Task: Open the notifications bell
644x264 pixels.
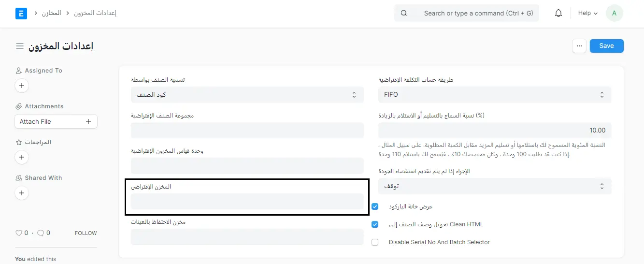Action: coord(558,14)
